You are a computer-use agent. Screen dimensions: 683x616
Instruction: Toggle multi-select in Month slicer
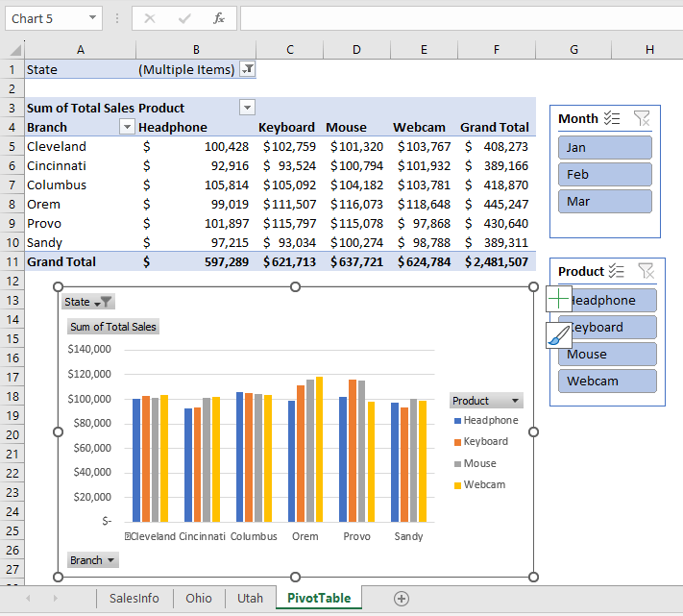point(613,118)
